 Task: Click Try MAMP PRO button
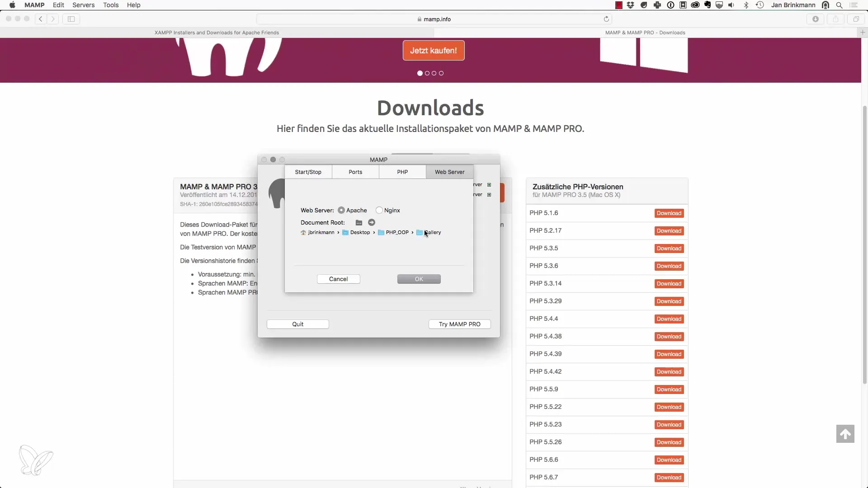point(460,324)
